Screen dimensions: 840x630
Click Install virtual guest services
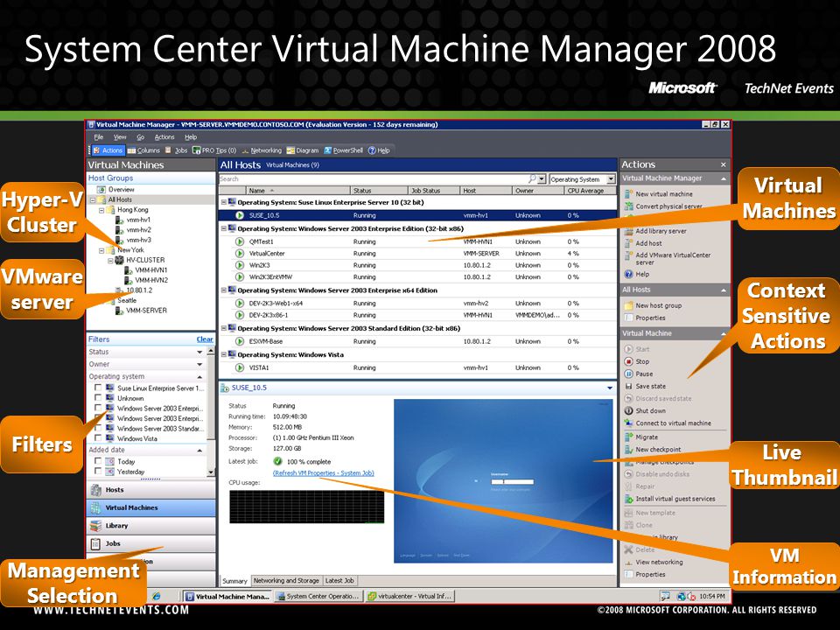(x=669, y=499)
